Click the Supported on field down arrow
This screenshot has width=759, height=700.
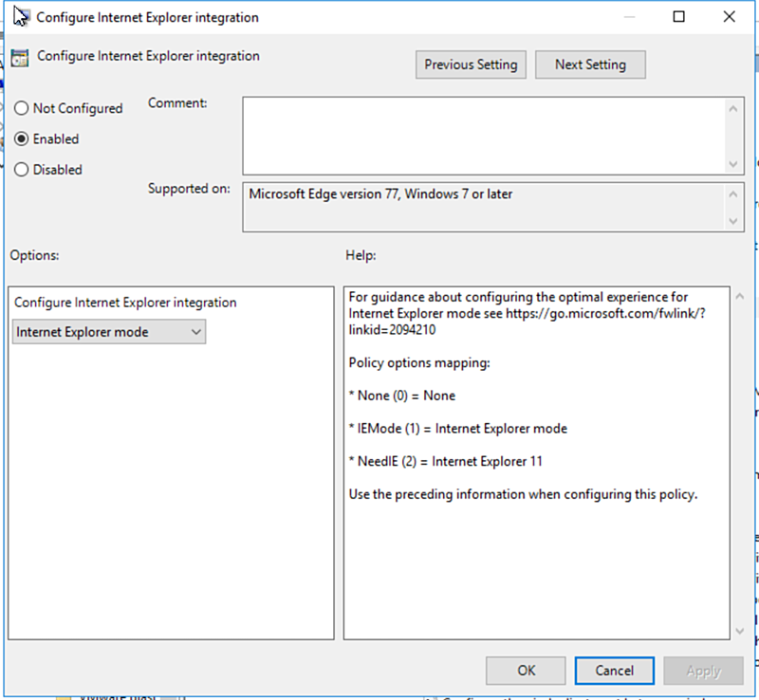[x=735, y=222]
